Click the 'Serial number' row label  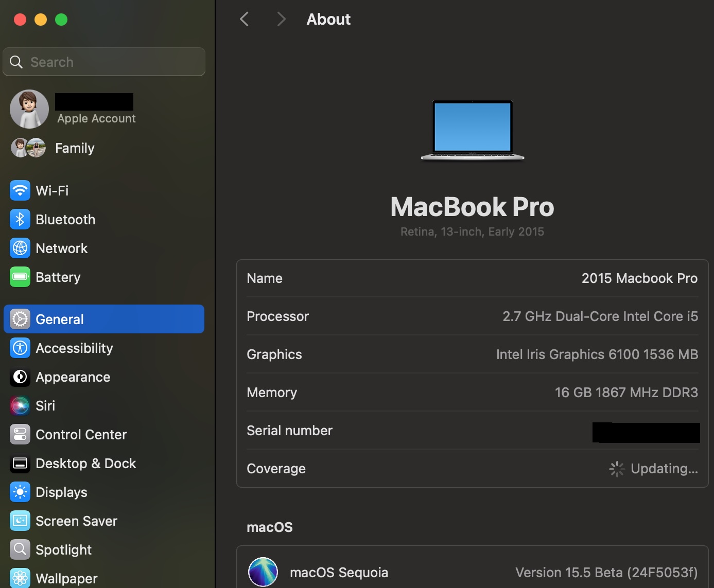click(x=289, y=430)
